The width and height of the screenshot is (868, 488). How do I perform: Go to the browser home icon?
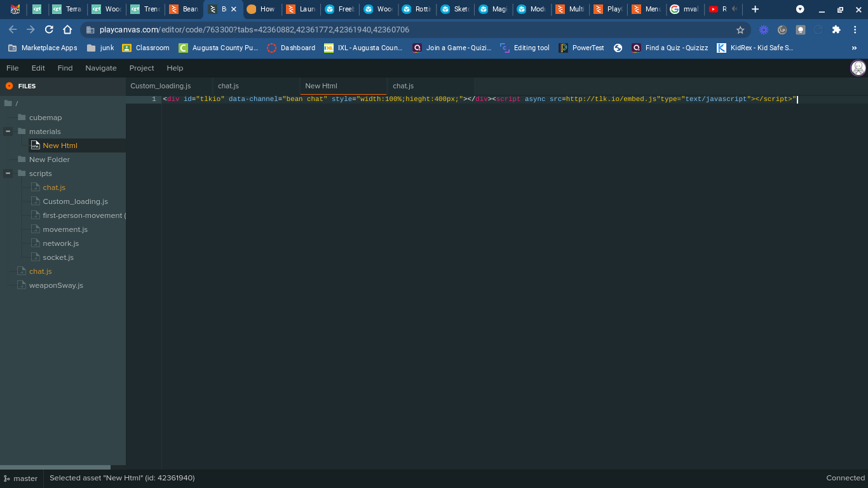[67, 30]
